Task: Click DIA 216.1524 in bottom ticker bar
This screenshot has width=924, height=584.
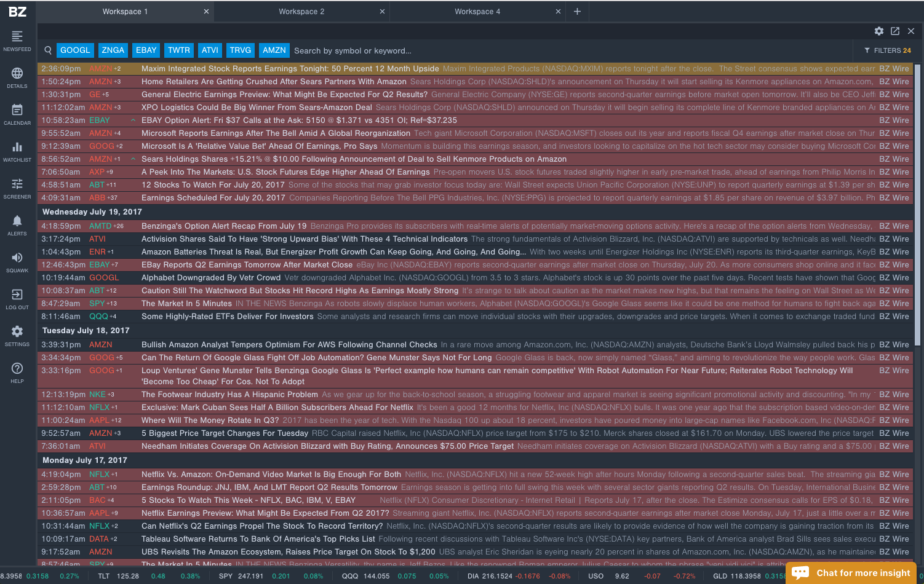Action: (x=490, y=576)
